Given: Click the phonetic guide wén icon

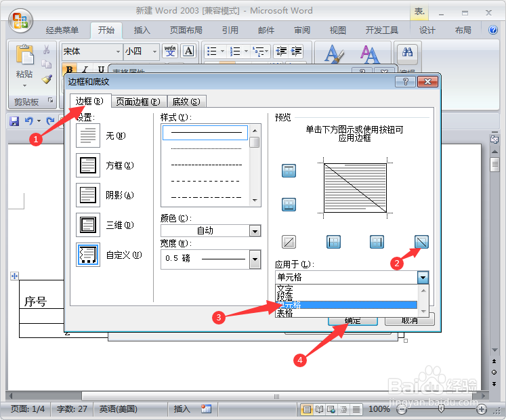Looking at the screenshot, I should (170, 51).
